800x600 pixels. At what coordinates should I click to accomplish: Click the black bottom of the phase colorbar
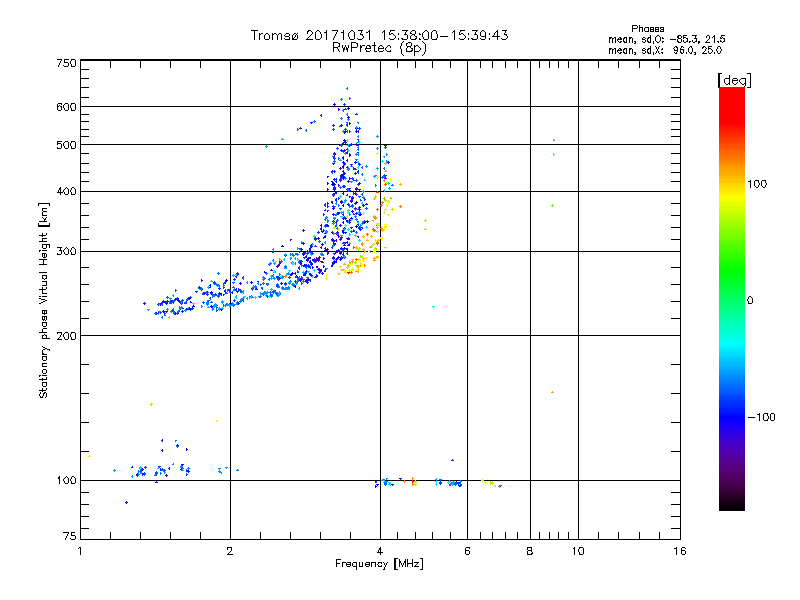(732, 503)
